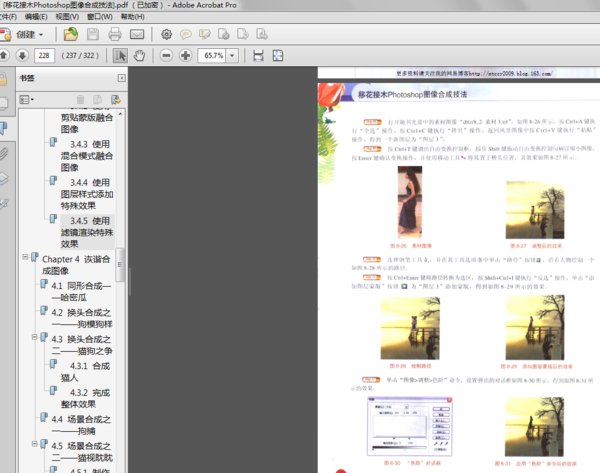
Task: Zoom in with the plus button
Action: pos(185,55)
